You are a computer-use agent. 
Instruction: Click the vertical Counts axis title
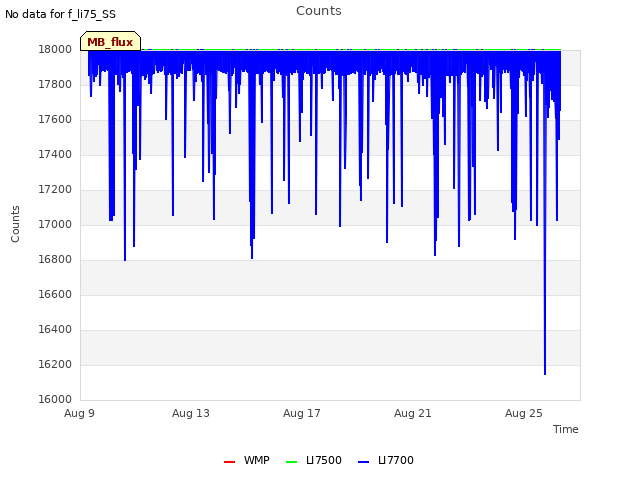[15, 224]
